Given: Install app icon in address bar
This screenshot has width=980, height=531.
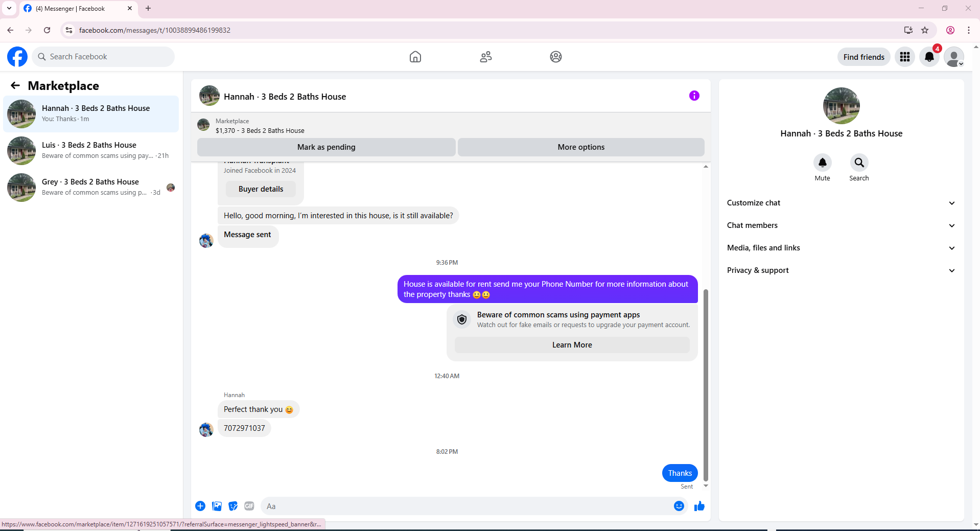Looking at the screenshot, I should click(x=908, y=30).
